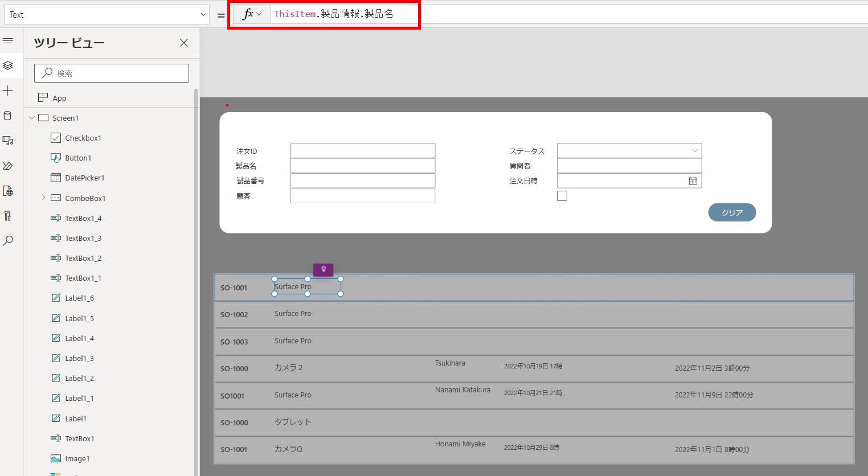
Task: Click the 製品番号 input field
Action: click(363, 180)
